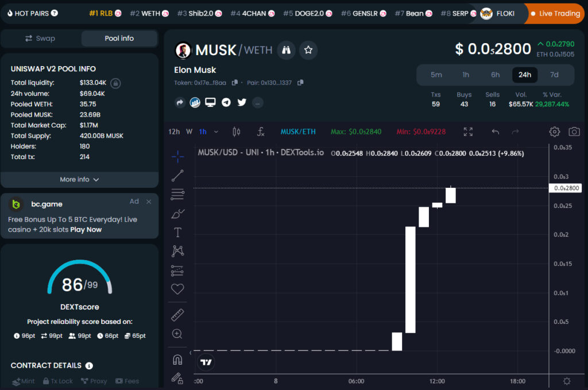
Task: Open the Twitter profile icon
Action: point(242,102)
